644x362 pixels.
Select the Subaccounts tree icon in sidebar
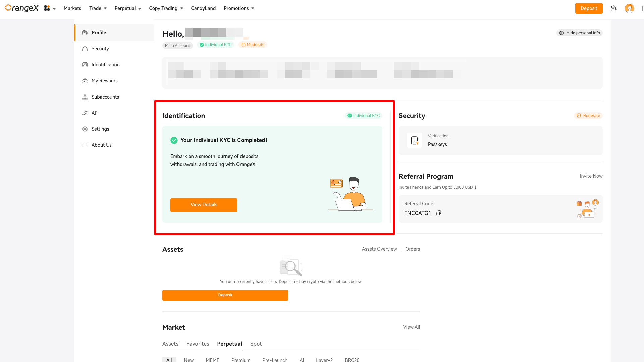point(85,97)
